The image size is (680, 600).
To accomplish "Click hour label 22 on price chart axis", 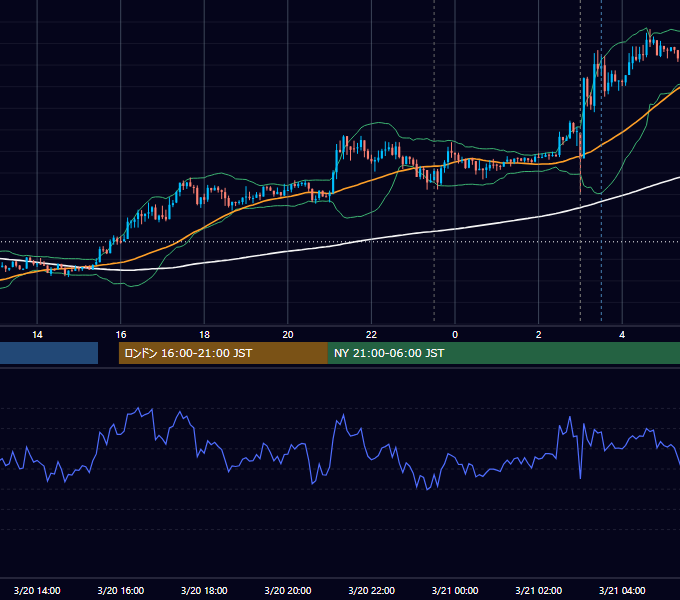I will [x=372, y=335].
